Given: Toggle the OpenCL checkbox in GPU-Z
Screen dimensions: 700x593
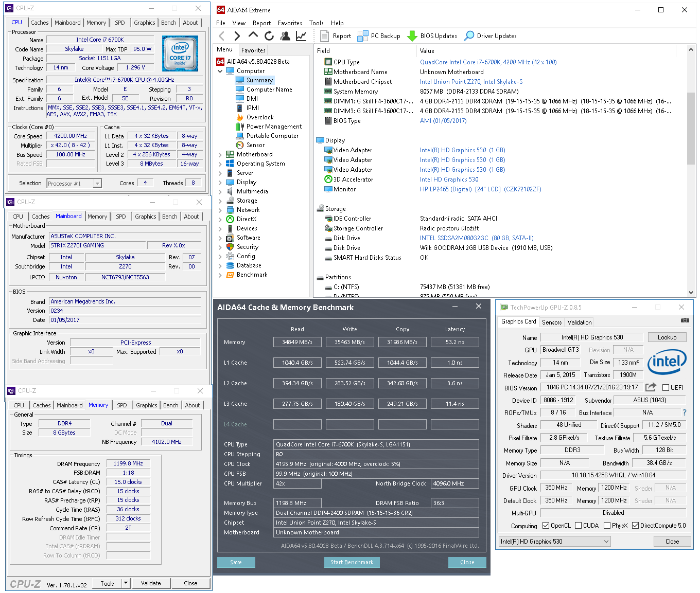Looking at the screenshot, I should point(546,526).
